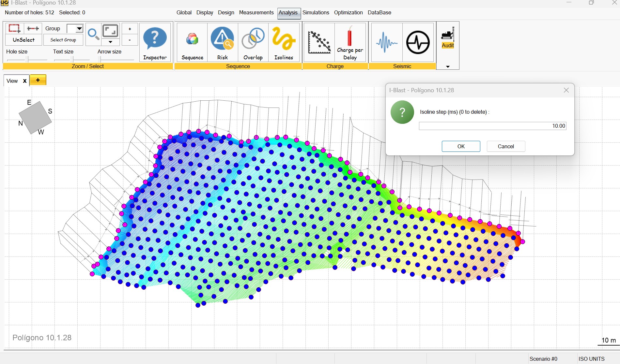Expand the zoom-fit options arrow
Image resolution: width=620 pixels, height=364 pixels.
click(110, 42)
